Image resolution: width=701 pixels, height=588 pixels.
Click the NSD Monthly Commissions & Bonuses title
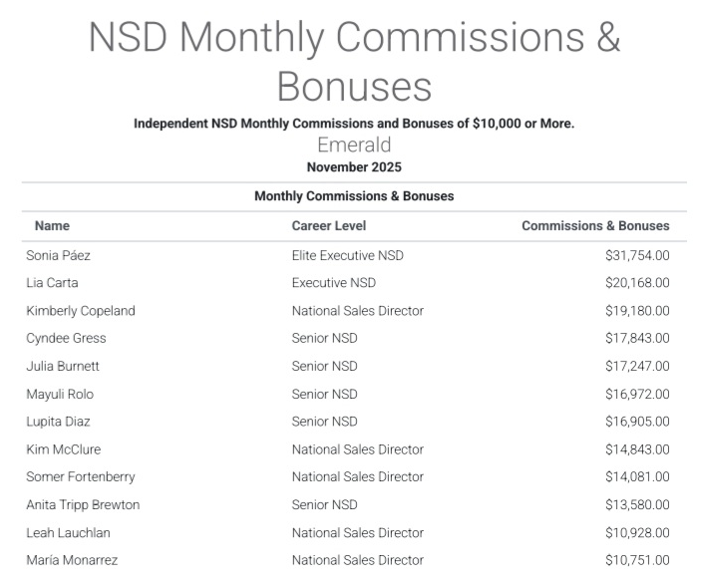click(354, 61)
